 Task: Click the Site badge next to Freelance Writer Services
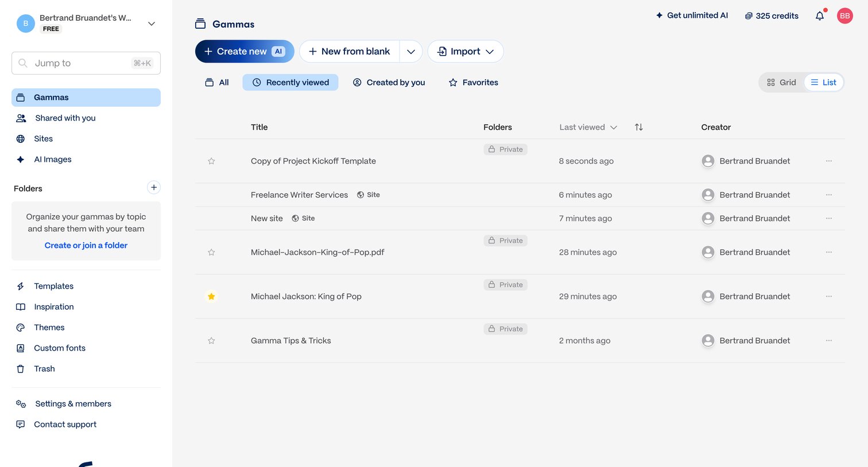[368, 195]
